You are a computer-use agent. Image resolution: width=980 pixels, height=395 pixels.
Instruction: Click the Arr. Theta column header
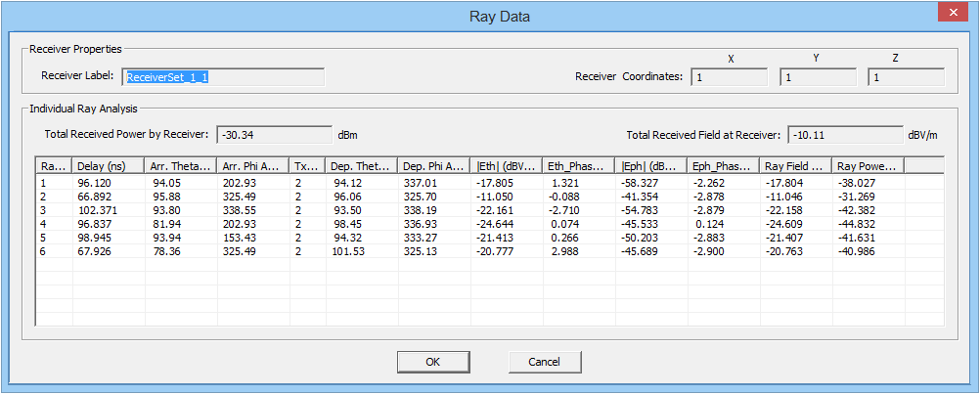(x=181, y=166)
